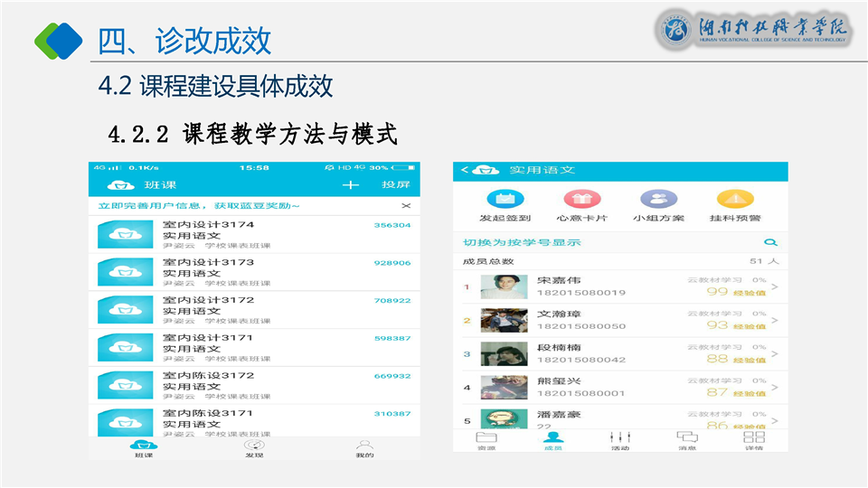
Task: Expand member 熊玺兴 details chevron
Action: point(774,388)
